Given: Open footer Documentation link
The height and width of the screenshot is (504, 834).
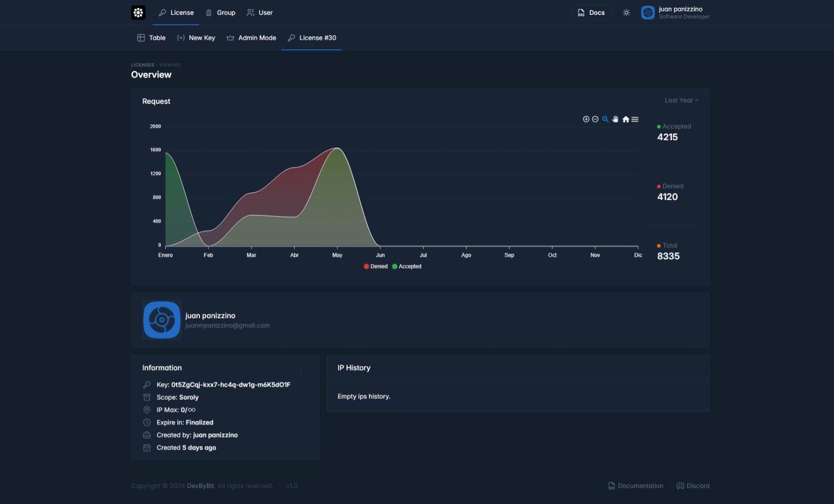Looking at the screenshot, I should tap(636, 486).
